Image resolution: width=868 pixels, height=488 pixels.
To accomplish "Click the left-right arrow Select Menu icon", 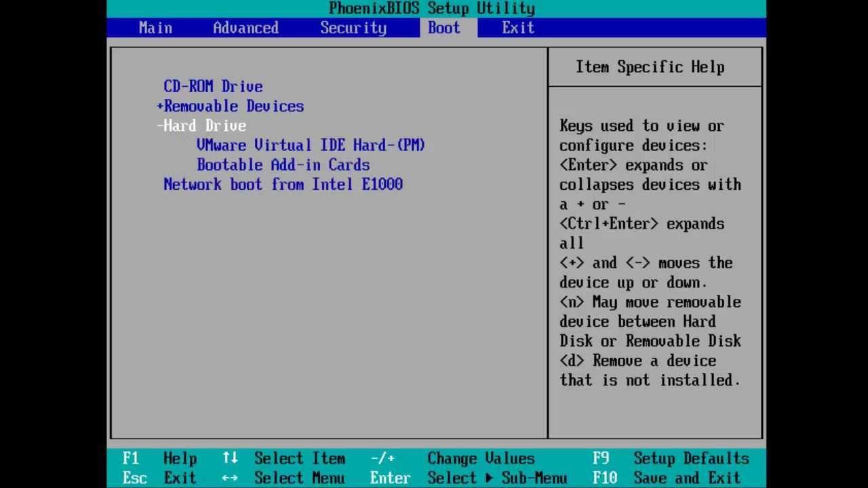I will (x=230, y=479).
